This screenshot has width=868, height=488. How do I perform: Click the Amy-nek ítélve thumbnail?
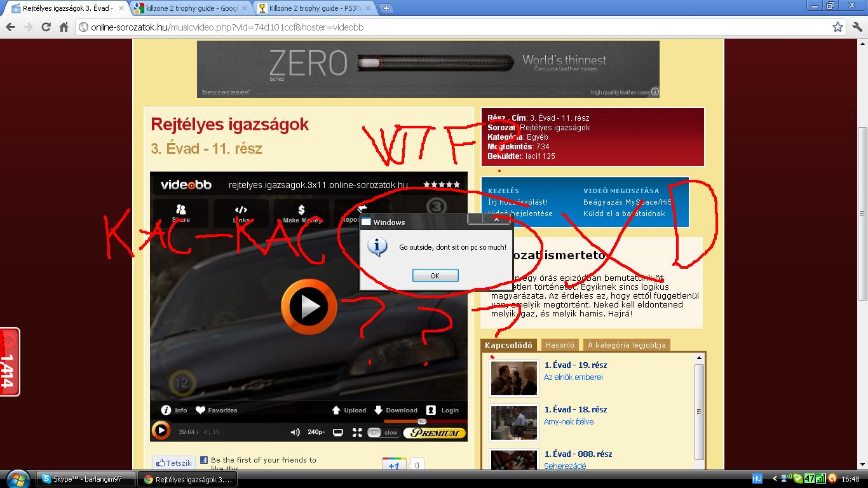coord(513,422)
